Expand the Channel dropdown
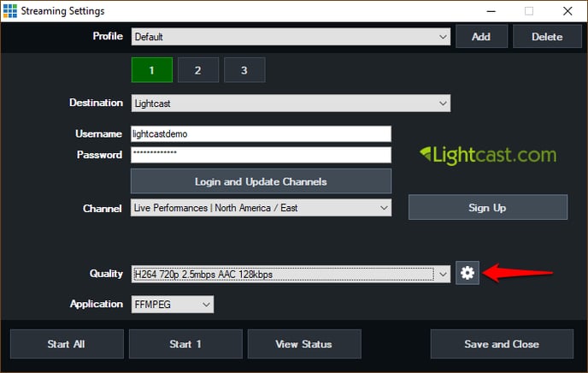588x373 pixels. (x=261, y=208)
